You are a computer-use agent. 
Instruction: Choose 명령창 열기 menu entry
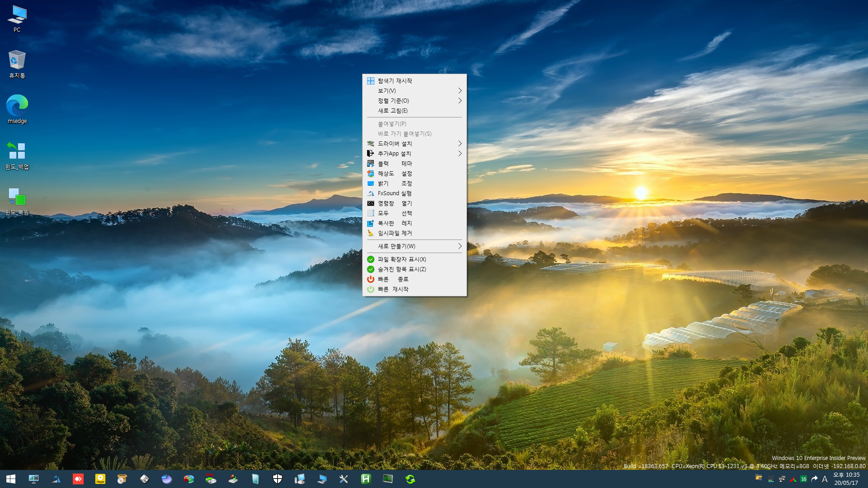pos(415,203)
